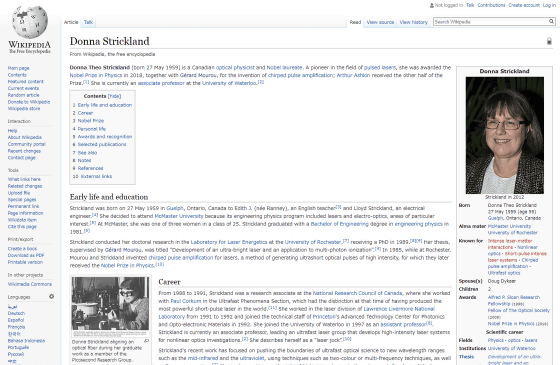Jump to Awards and recognition in contents
Screen dimensions: 560x365
tap(105, 137)
